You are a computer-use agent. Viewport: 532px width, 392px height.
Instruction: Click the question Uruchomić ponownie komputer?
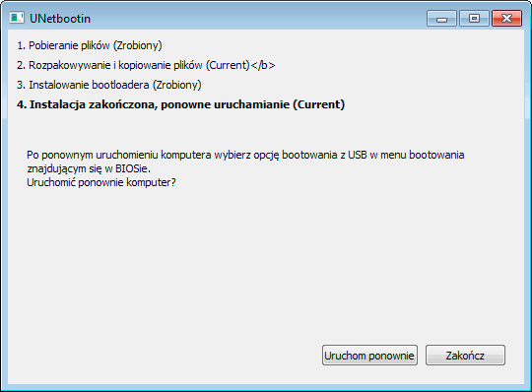pyautogui.click(x=101, y=182)
